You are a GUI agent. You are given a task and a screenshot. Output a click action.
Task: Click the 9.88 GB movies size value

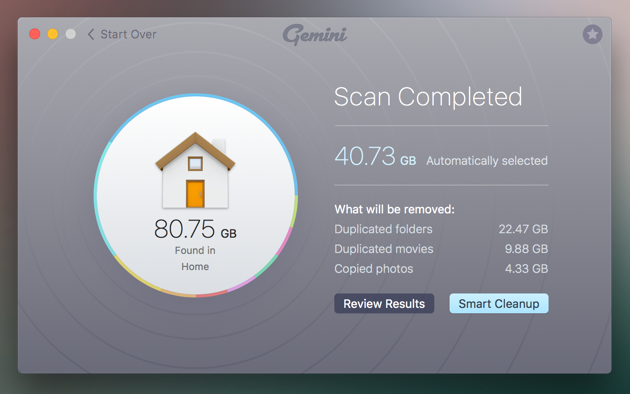click(526, 249)
